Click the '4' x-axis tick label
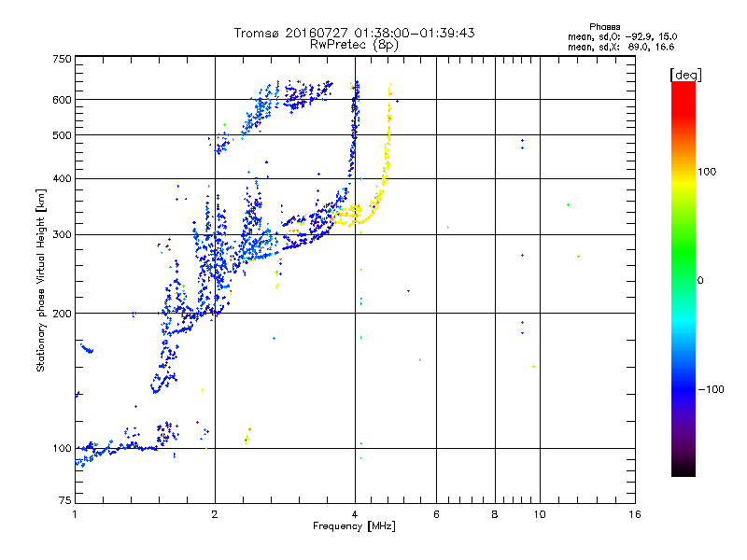This screenshot has width=747, height=560. pos(355,514)
